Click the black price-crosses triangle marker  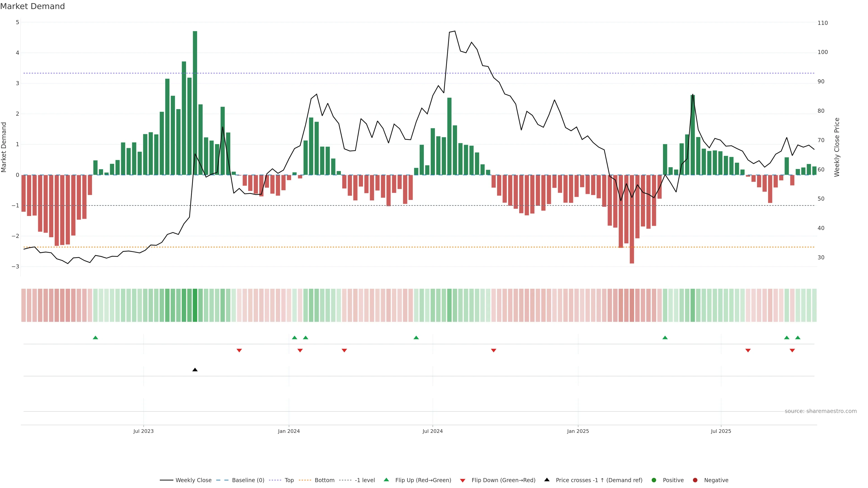coord(195,370)
